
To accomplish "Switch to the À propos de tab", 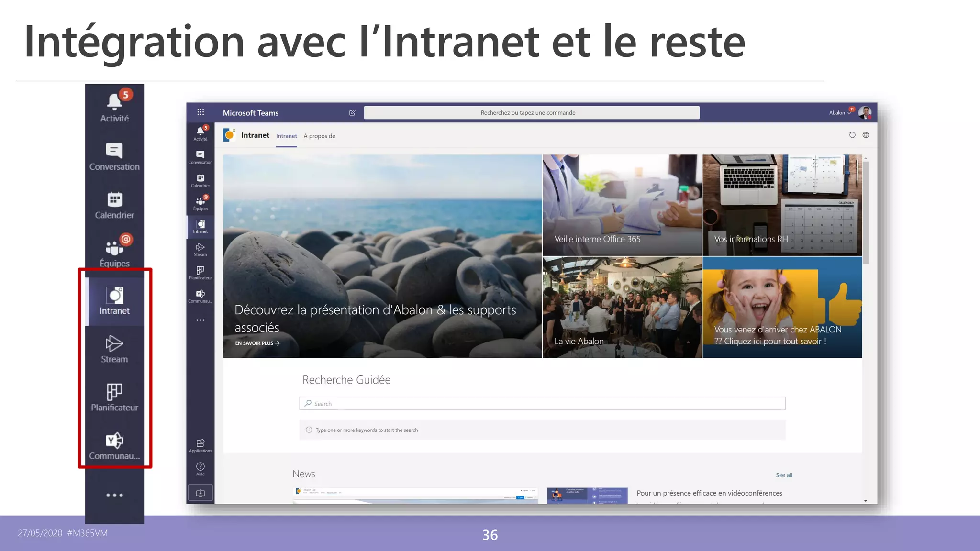I will (x=319, y=136).
